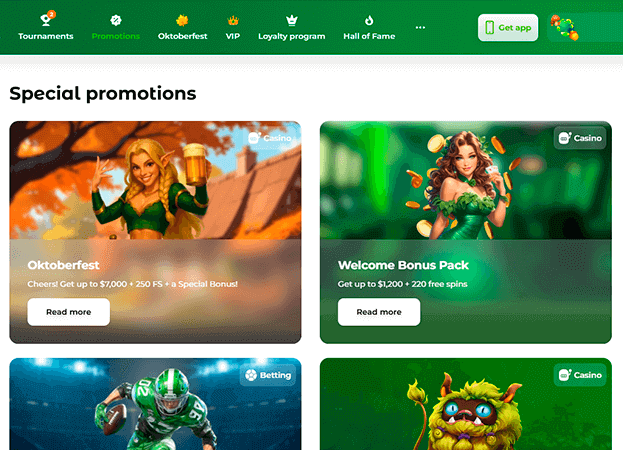Click Casino tag on monster card
623x450 pixels.
580,375
